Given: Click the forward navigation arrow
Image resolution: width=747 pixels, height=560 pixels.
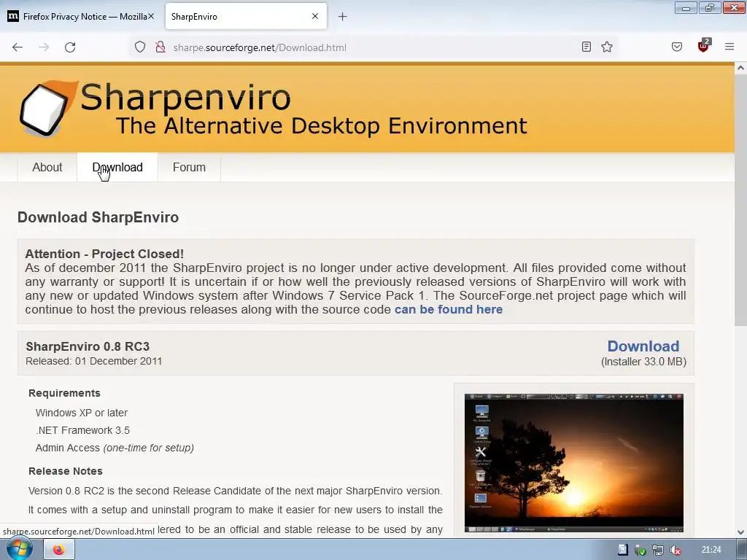Looking at the screenshot, I should pos(44,47).
